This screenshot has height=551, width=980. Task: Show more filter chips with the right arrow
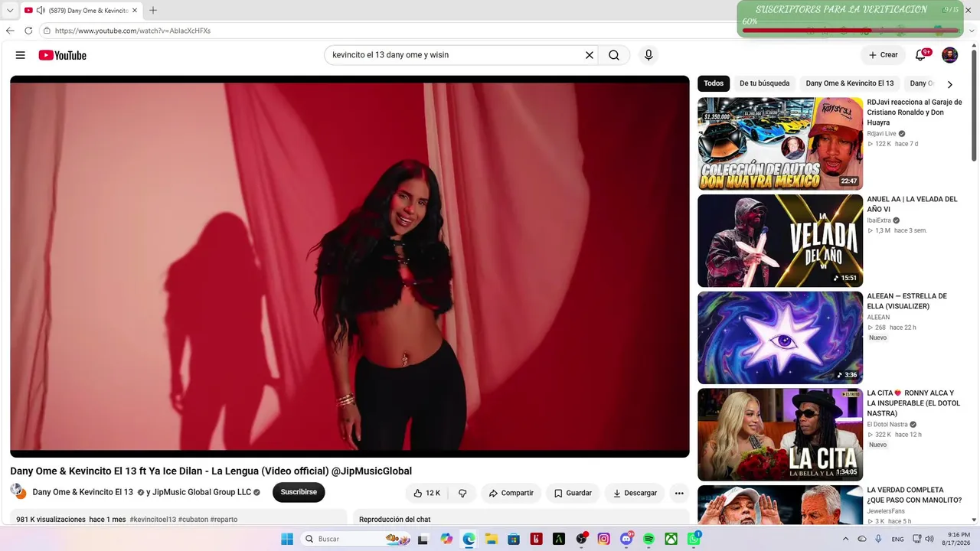[x=950, y=84]
